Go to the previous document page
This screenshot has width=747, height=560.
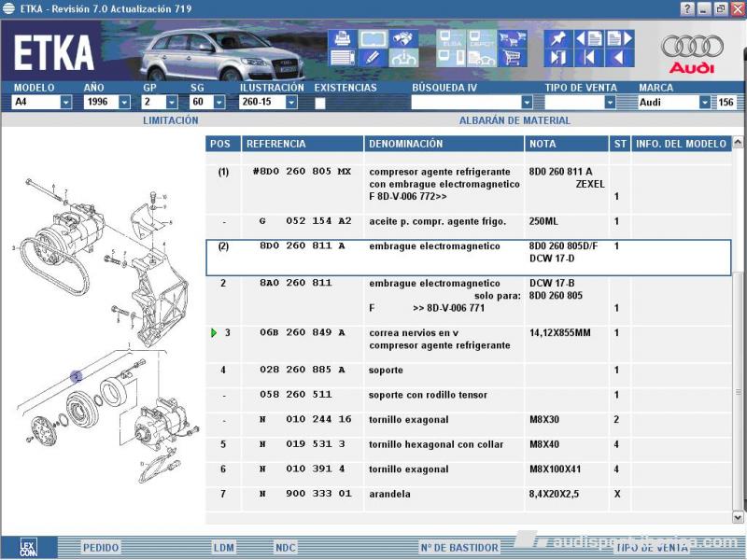[589, 38]
